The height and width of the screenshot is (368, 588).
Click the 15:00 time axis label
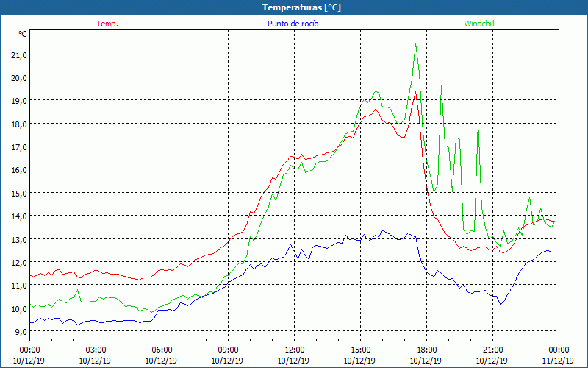point(360,350)
